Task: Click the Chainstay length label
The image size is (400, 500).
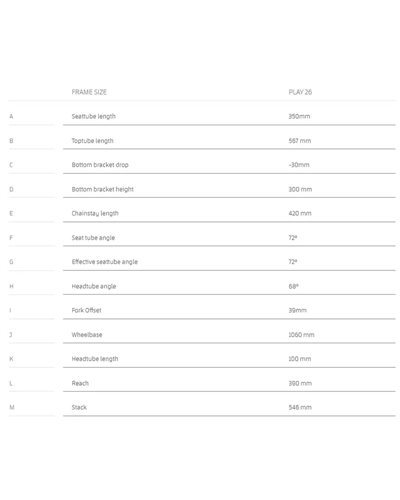Action: coord(95,213)
